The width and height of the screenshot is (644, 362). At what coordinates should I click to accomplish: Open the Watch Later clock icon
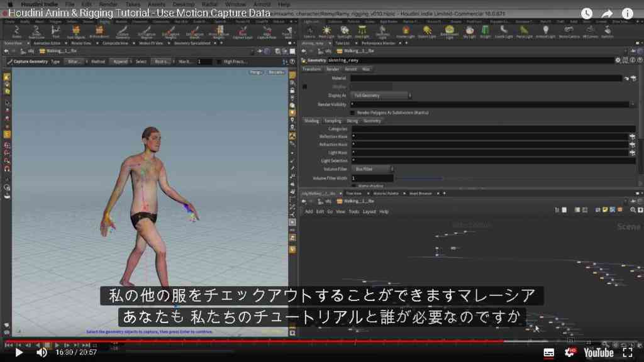coord(587,14)
